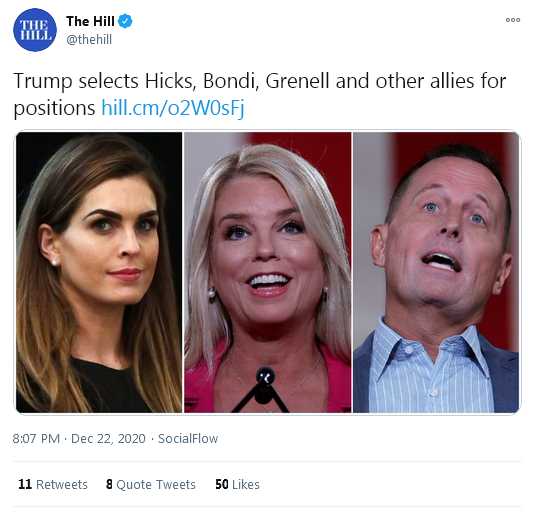Screen dimensions: 535x514
Task: Click the Dec 22, 2020 date
Action: coord(108,439)
